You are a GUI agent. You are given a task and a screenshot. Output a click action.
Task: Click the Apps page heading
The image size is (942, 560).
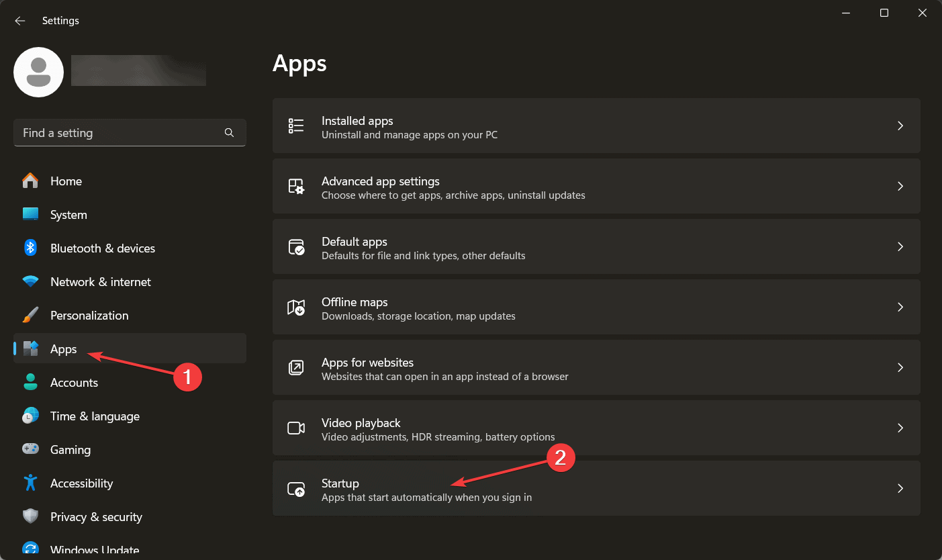pyautogui.click(x=299, y=64)
